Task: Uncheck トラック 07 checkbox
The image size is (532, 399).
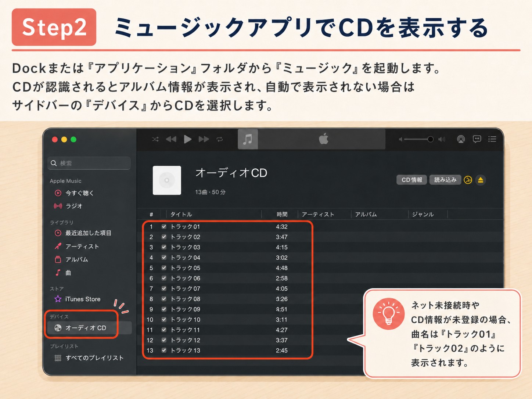Action: [x=164, y=288]
